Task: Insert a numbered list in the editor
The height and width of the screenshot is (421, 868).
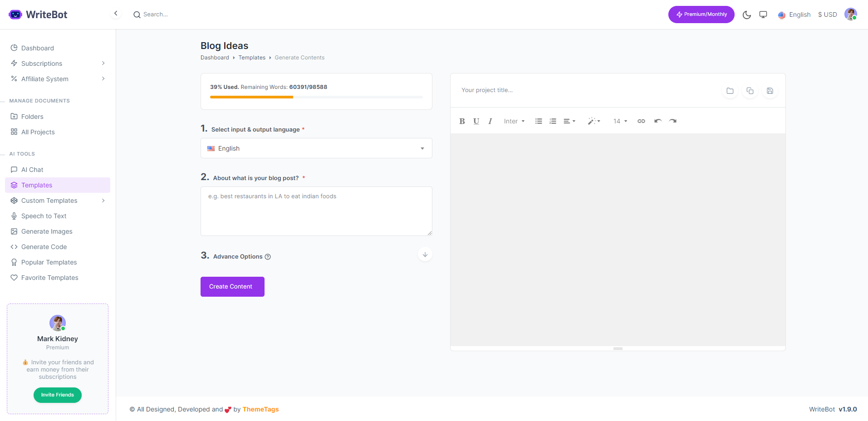Action: [x=552, y=121]
